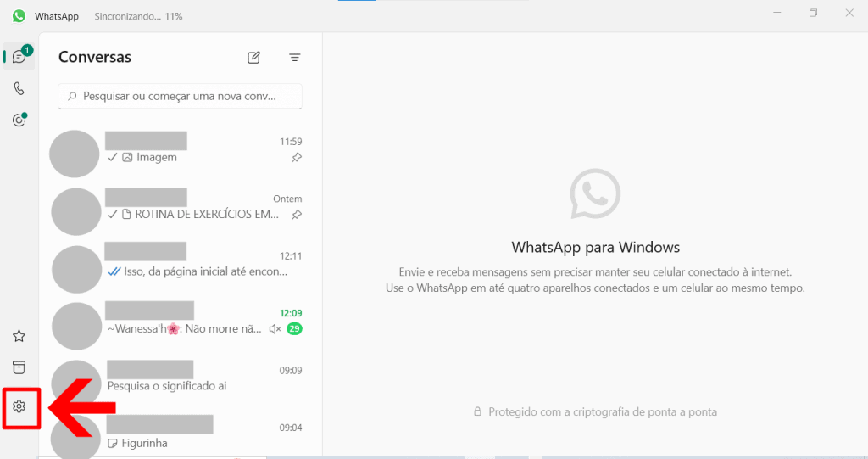The width and height of the screenshot is (868, 459).
Task: Click pin icon on the 11:59 chat
Action: point(297,158)
